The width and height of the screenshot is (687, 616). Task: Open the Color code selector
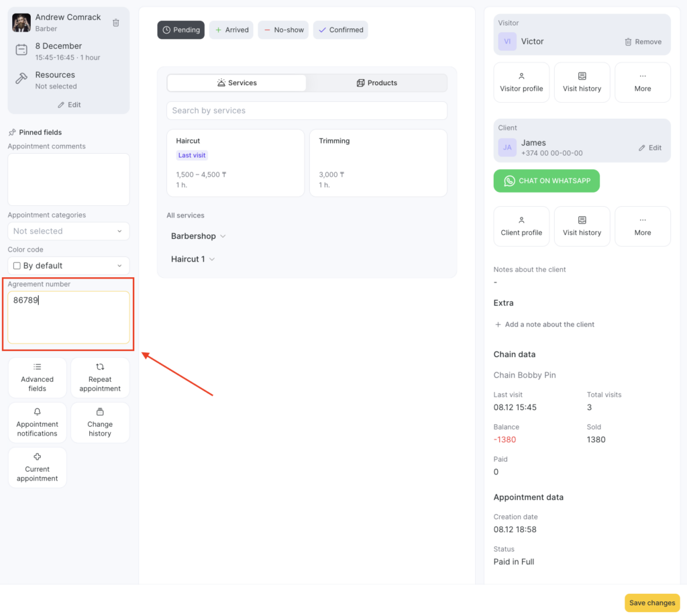tap(68, 266)
